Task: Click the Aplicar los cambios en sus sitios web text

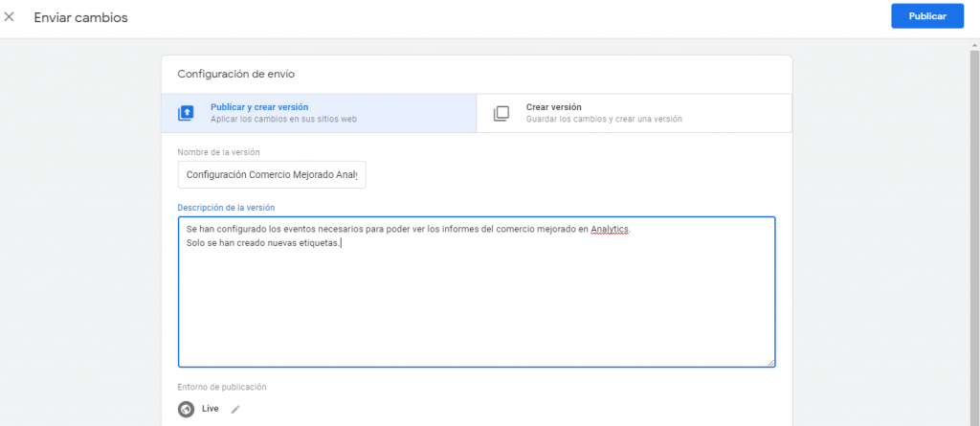Action: coord(283,119)
